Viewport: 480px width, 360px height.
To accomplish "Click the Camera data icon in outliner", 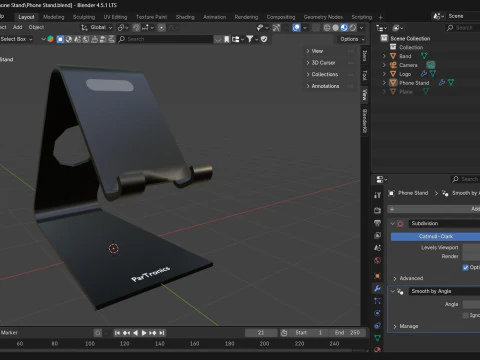I will tap(431, 65).
